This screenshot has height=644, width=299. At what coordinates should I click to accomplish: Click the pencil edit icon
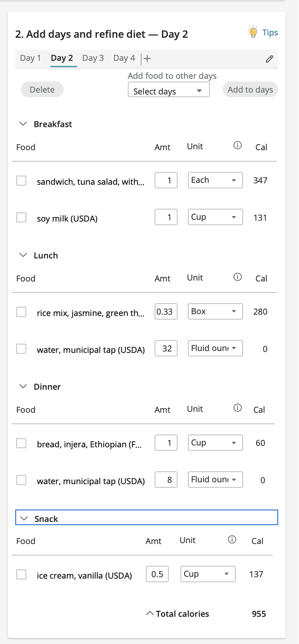[269, 59]
